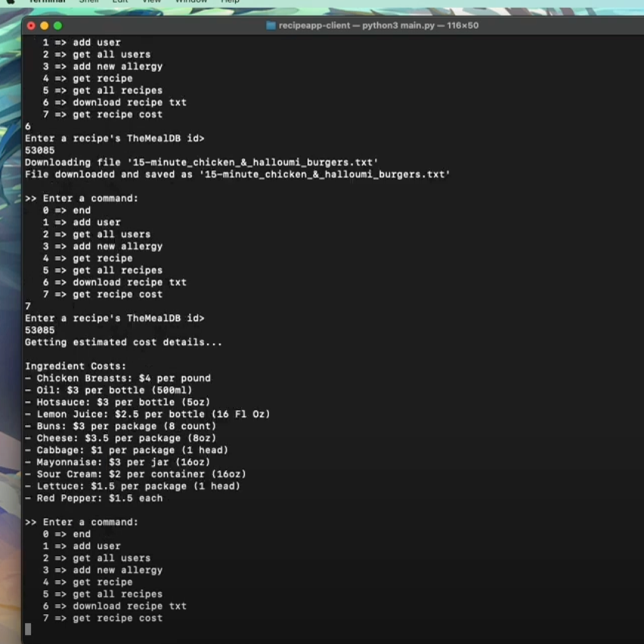Minimize the terminal with the yellow button
The width and height of the screenshot is (644, 644).
[x=44, y=26]
